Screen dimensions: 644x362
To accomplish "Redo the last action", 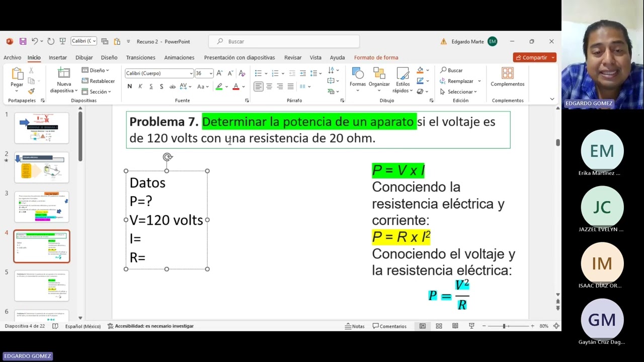I will [x=51, y=41].
